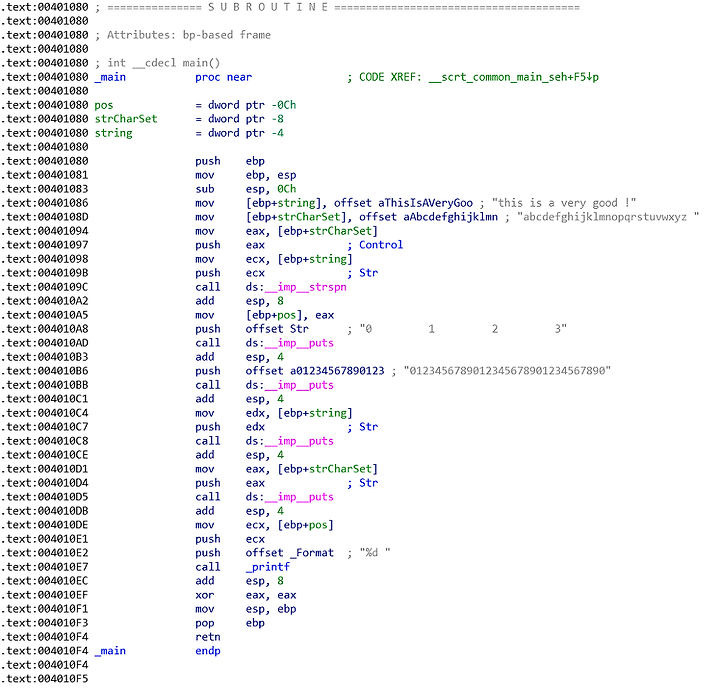Click the string variable definition line

[189, 133]
